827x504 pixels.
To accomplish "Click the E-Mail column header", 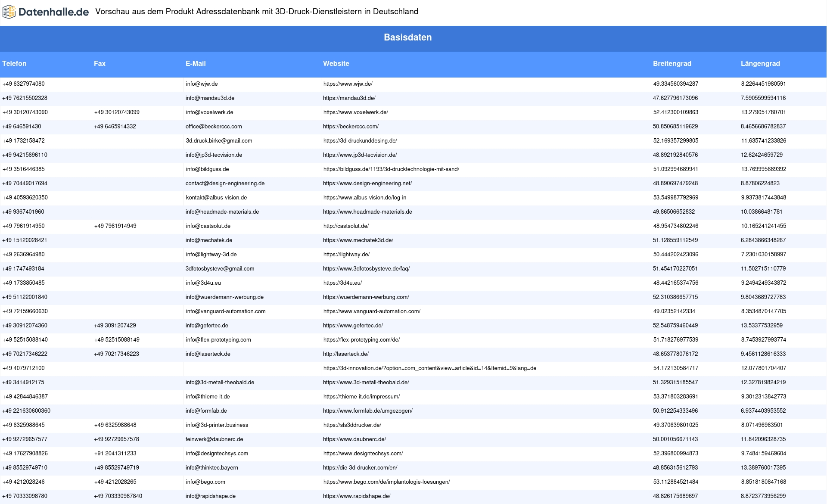I will (x=196, y=63).
